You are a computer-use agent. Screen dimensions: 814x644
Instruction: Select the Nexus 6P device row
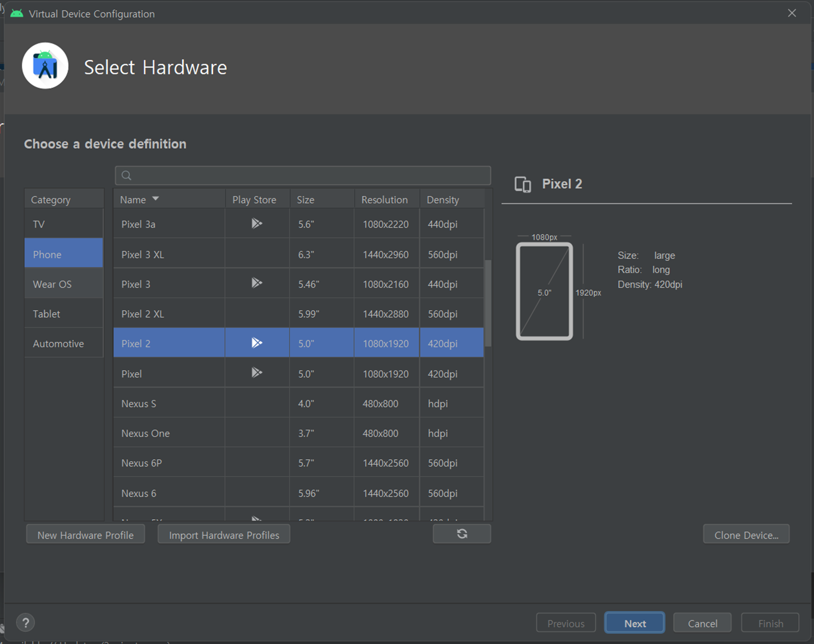pyautogui.click(x=298, y=463)
